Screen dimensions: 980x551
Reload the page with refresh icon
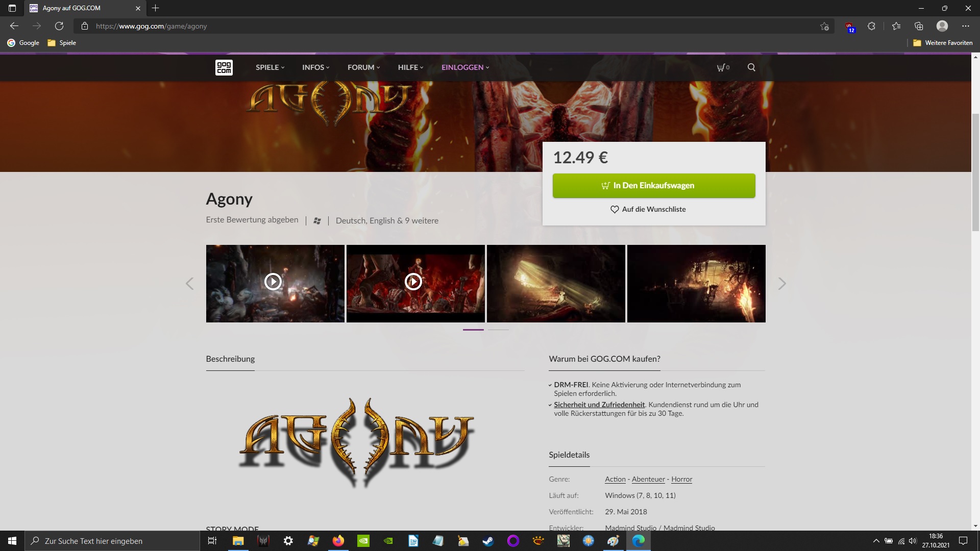coord(59,26)
